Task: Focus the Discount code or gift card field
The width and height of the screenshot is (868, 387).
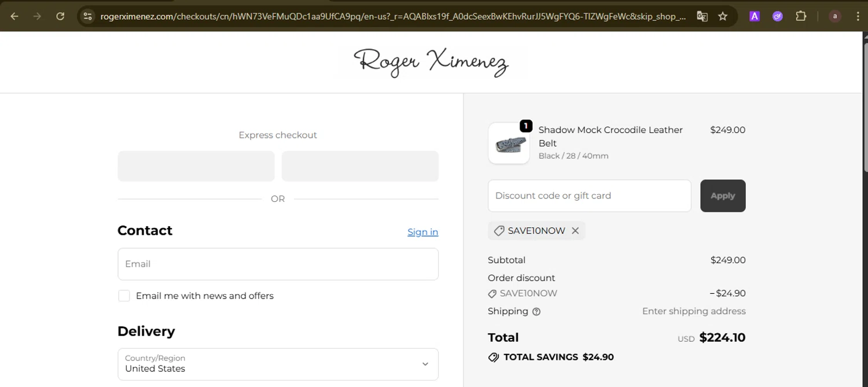Action: pos(590,196)
